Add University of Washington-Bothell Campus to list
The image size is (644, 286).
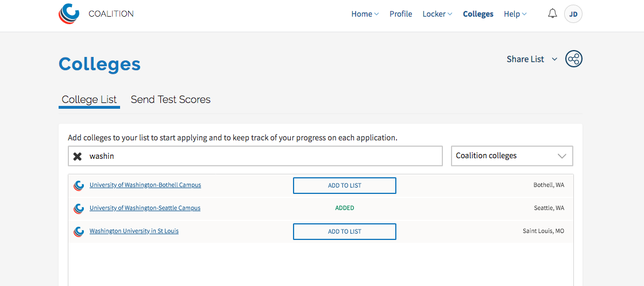tap(345, 186)
